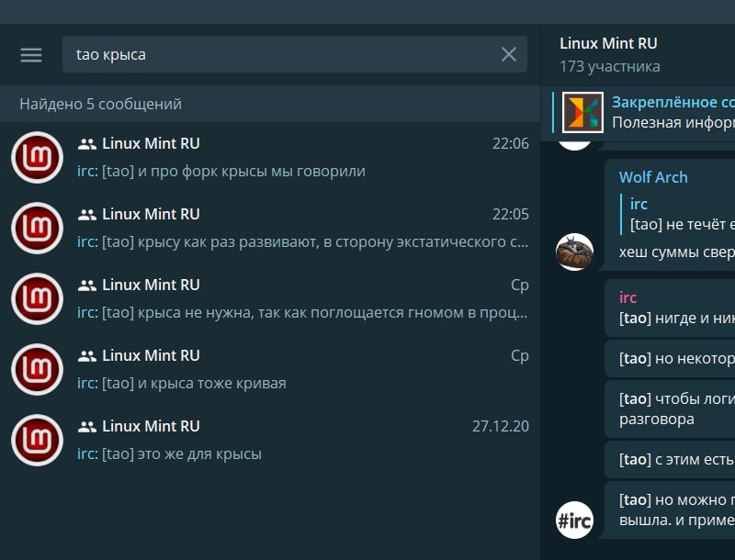This screenshot has height=560, width=735.
Task: Click group icon beside 22:06 Linux Mint RU
Action: click(87, 144)
